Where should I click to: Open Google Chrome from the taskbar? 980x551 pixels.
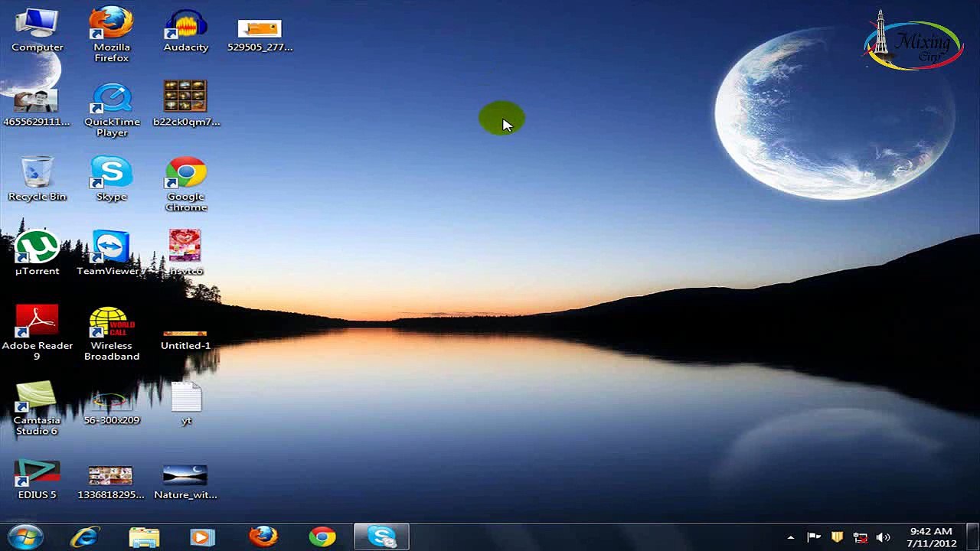click(x=322, y=536)
